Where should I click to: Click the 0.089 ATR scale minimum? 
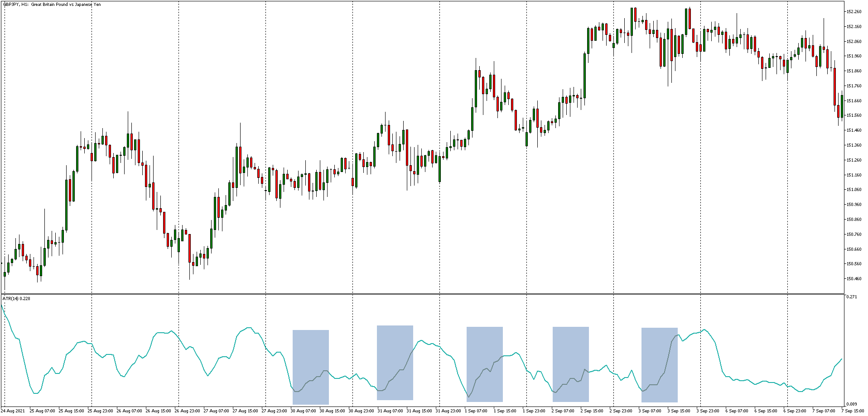852,404
